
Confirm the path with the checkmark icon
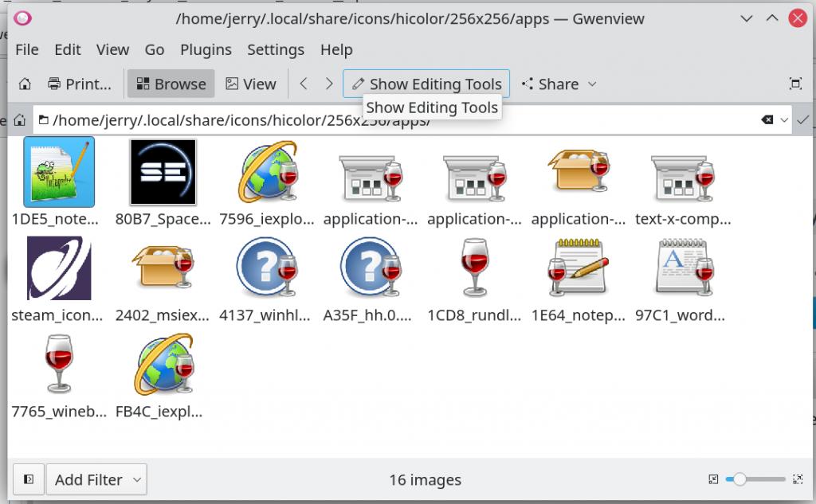(x=802, y=120)
